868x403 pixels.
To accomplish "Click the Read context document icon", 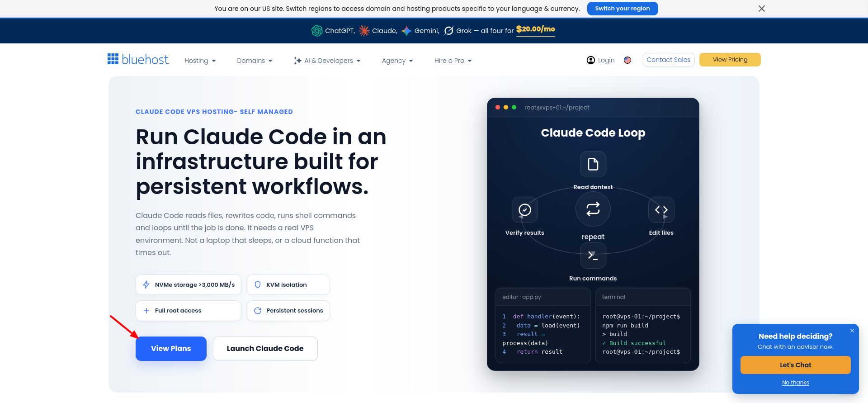I will (593, 164).
